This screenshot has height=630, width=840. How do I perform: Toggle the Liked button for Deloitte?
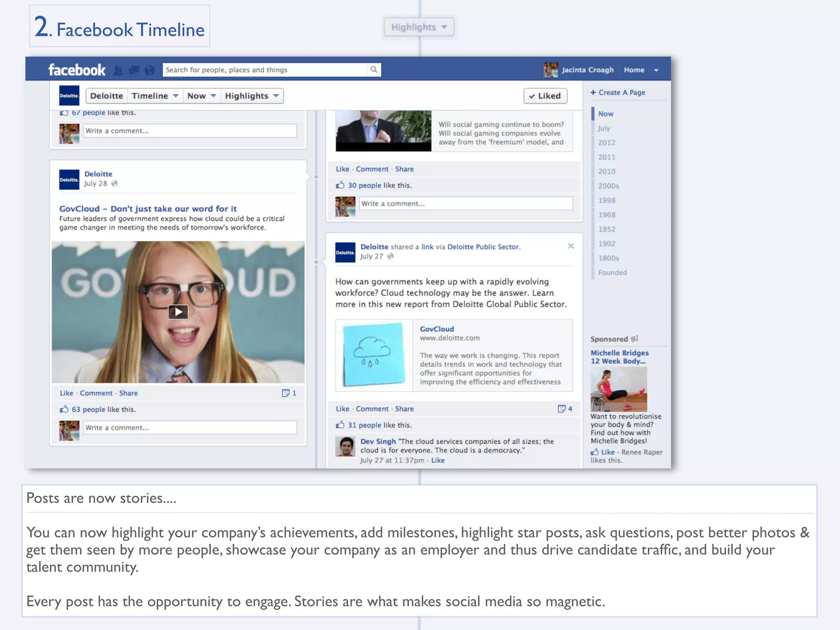(x=545, y=96)
